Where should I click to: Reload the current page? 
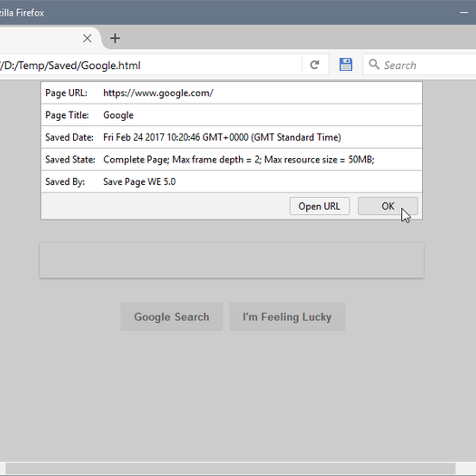pos(314,65)
